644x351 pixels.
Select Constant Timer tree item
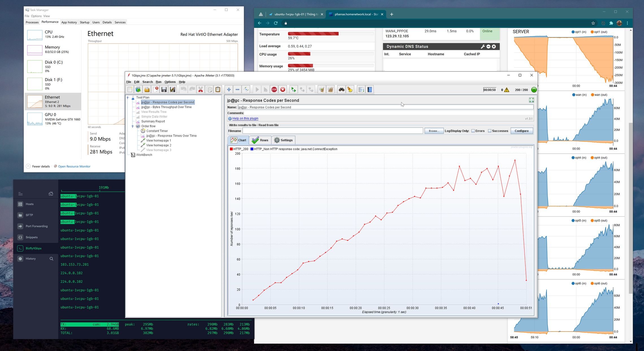pyautogui.click(x=157, y=131)
